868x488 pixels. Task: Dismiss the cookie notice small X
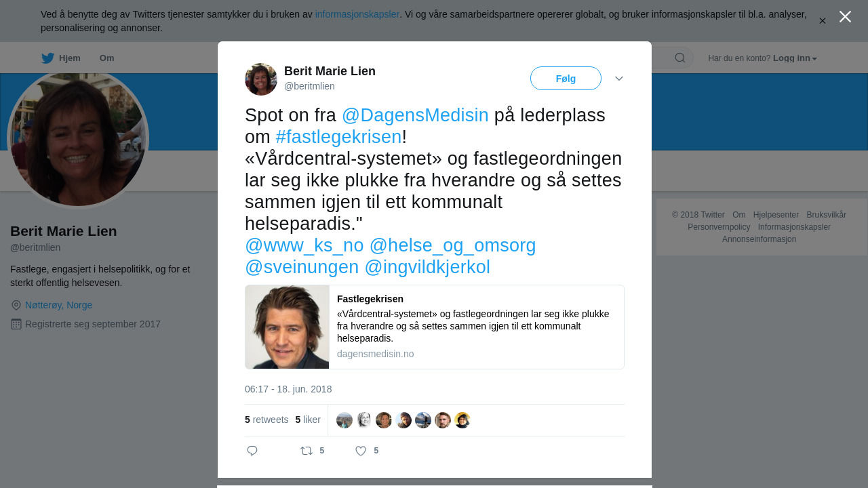tap(823, 21)
